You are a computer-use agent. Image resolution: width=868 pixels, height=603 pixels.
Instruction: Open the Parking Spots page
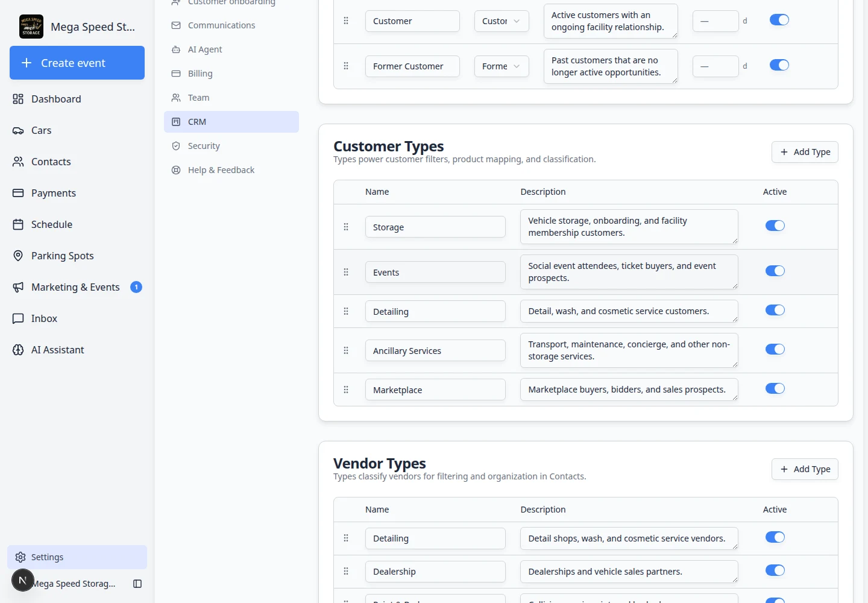tap(77, 256)
